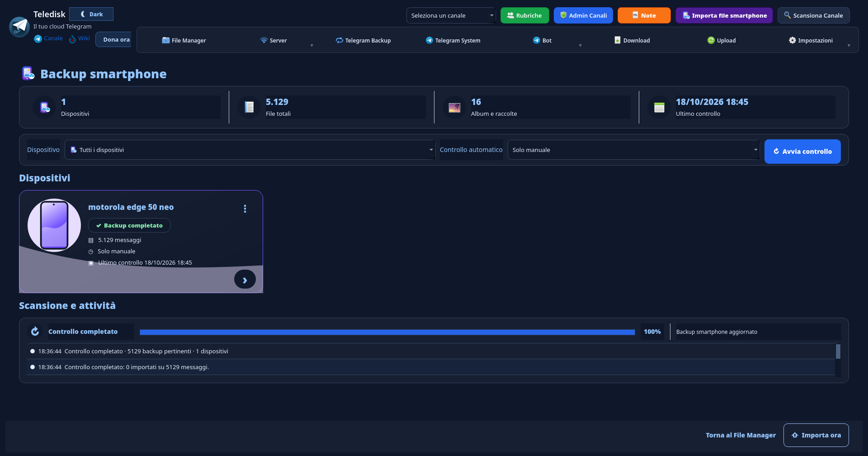This screenshot has height=456, width=868.
Task: Open the Bot menu
Action: [542, 40]
